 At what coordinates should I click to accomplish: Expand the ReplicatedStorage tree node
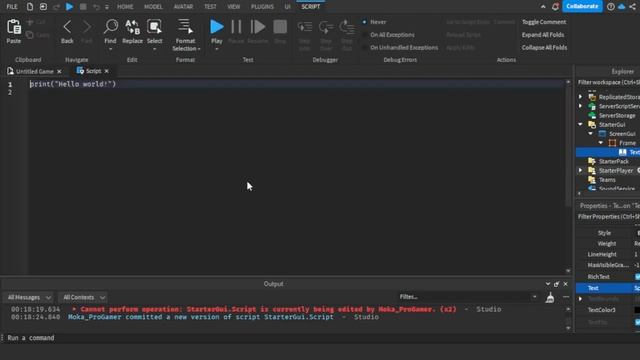click(x=580, y=97)
